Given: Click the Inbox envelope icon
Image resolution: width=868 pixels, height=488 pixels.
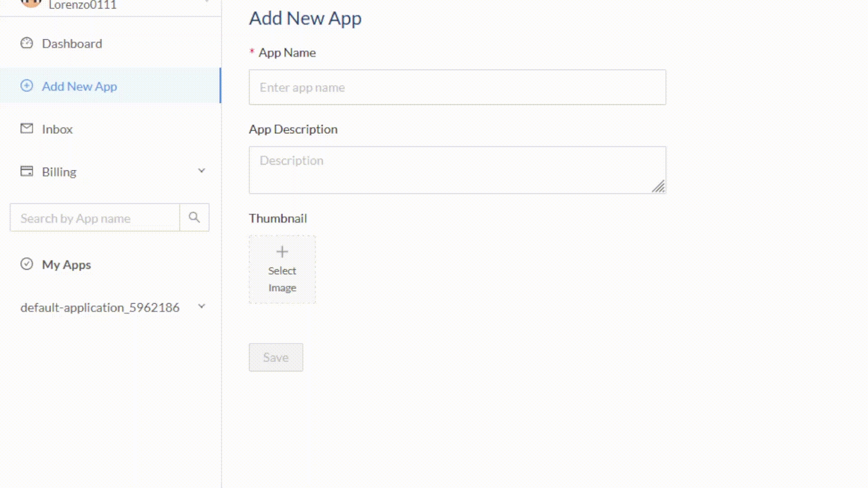Looking at the screenshot, I should click(x=27, y=129).
